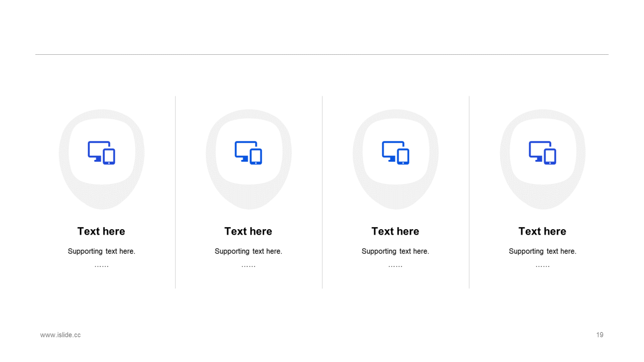This screenshot has width=644, height=362.
Task: Select third column's "Supporting text here." line
Action: click(395, 251)
